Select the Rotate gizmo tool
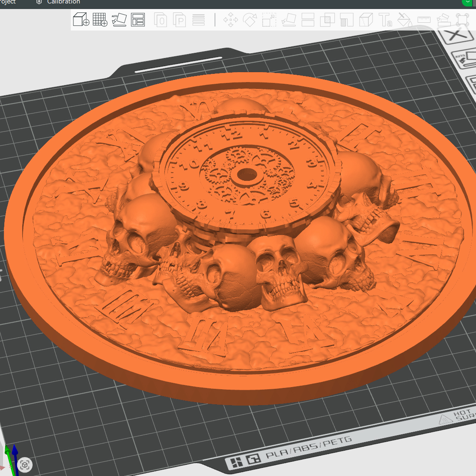The image size is (476, 476). click(250, 20)
